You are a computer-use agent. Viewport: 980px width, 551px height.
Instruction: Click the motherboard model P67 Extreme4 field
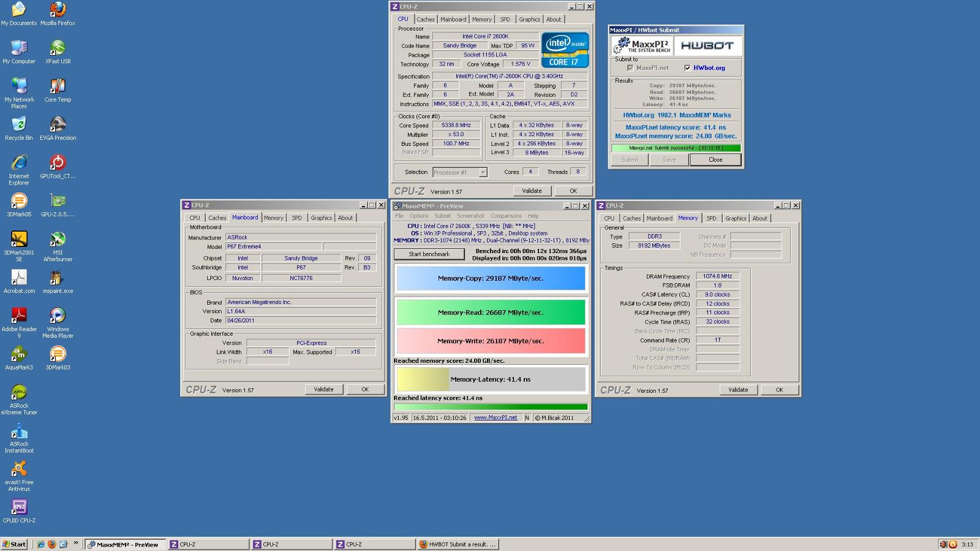click(273, 247)
